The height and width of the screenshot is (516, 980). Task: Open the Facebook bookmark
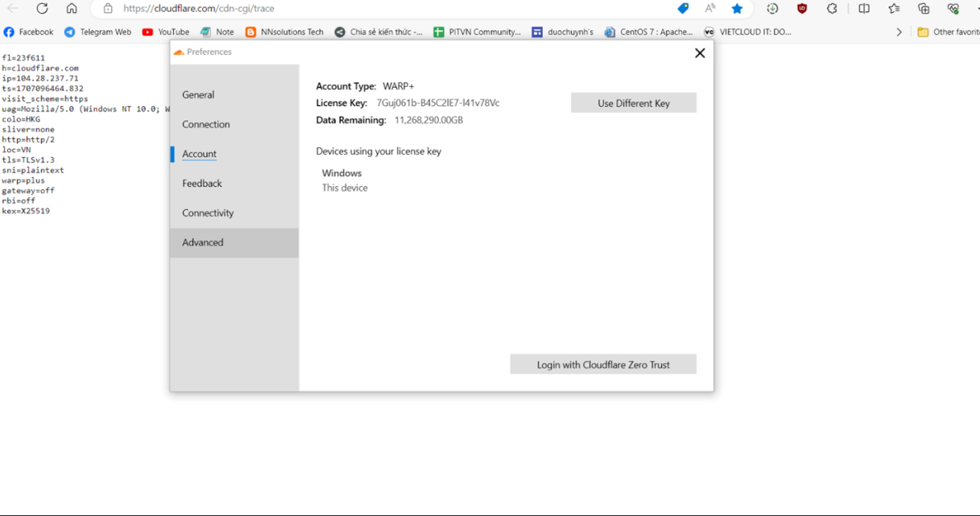coord(28,32)
